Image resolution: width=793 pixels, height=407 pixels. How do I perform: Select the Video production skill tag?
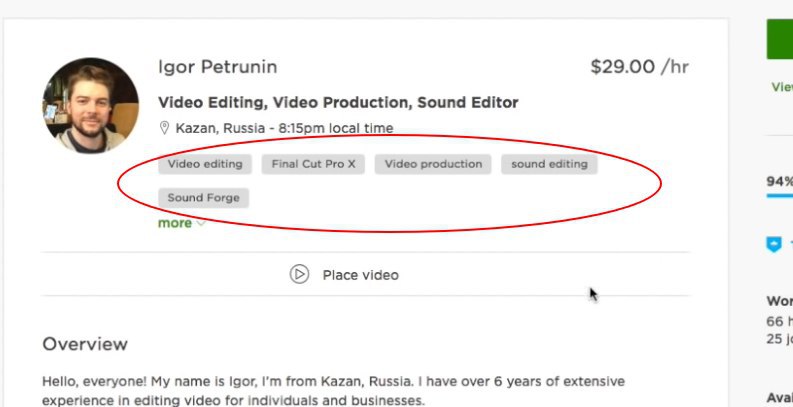[x=433, y=164]
